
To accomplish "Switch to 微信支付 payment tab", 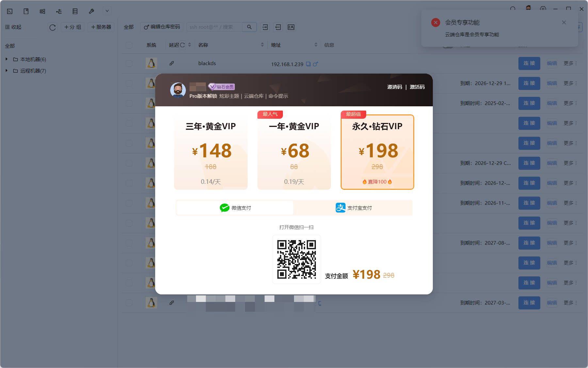I will (x=235, y=208).
